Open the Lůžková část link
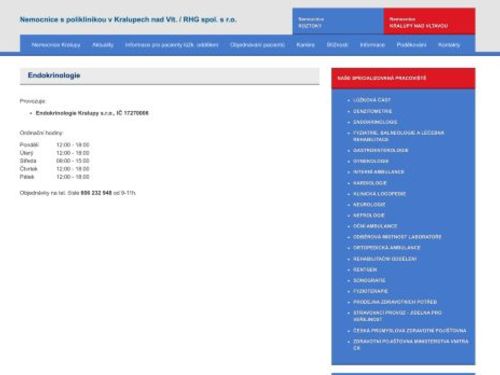The height and width of the screenshot is (375, 500). (x=372, y=100)
